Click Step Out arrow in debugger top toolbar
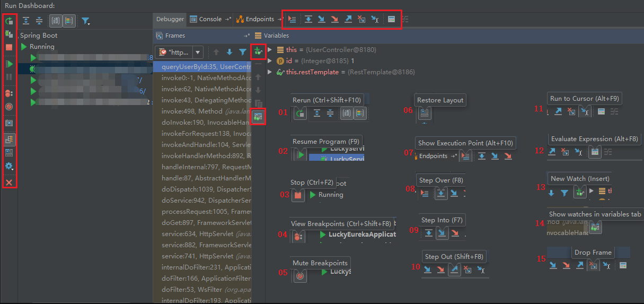Image resolution: width=644 pixels, height=304 pixels. 348,19
